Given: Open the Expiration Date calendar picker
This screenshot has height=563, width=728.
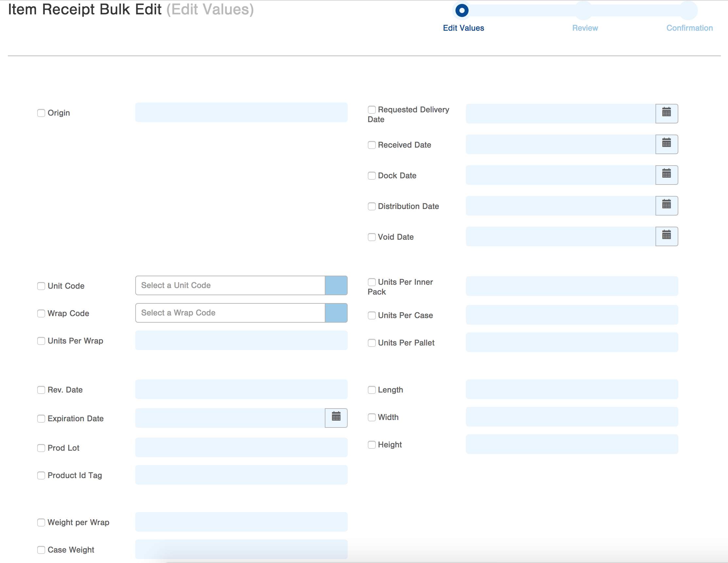Looking at the screenshot, I should 336,417.
